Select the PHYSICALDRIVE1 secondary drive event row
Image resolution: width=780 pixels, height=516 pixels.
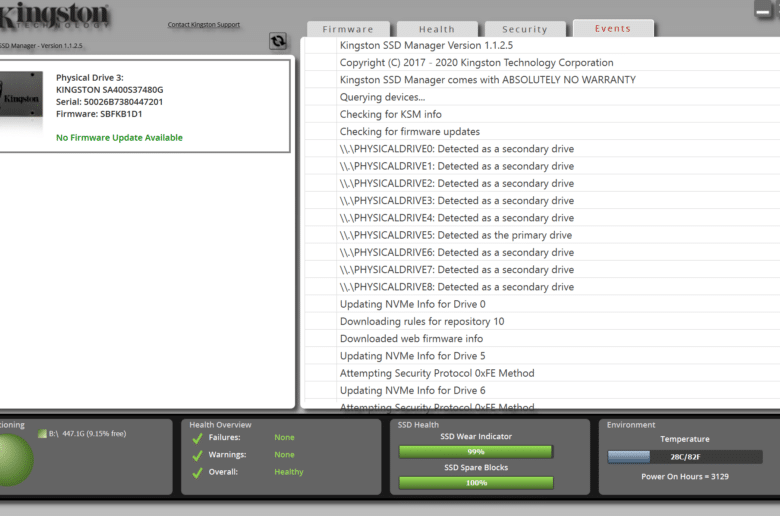(542, 166)
